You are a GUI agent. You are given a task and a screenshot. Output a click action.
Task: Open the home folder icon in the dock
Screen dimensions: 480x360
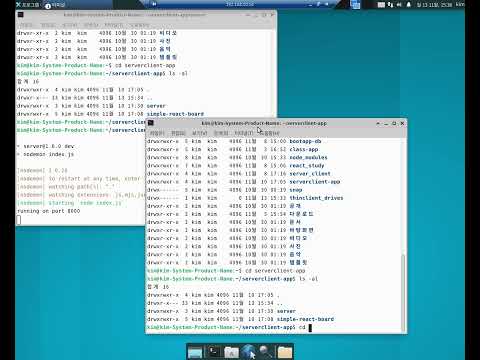point(285,352)
